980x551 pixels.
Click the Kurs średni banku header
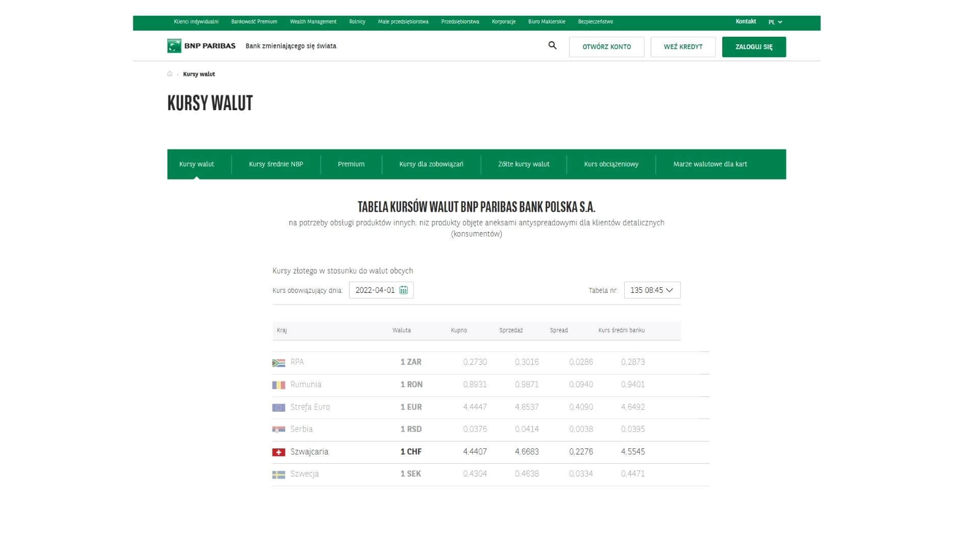point(622,330)
